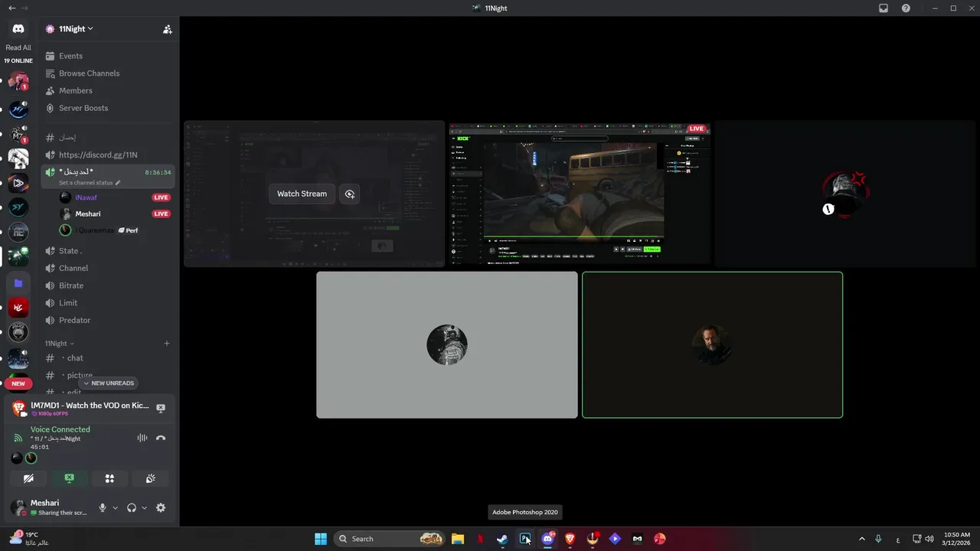Click the red NEW server badge

18,383
